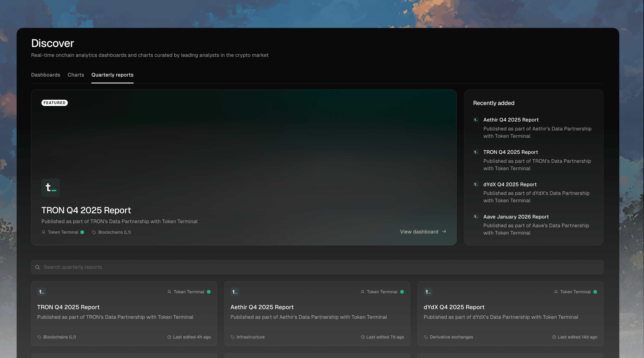Open the recently added dYdX Q4 2025 Report
Screen dimensions: 644x358
click(x=510, y=184)
